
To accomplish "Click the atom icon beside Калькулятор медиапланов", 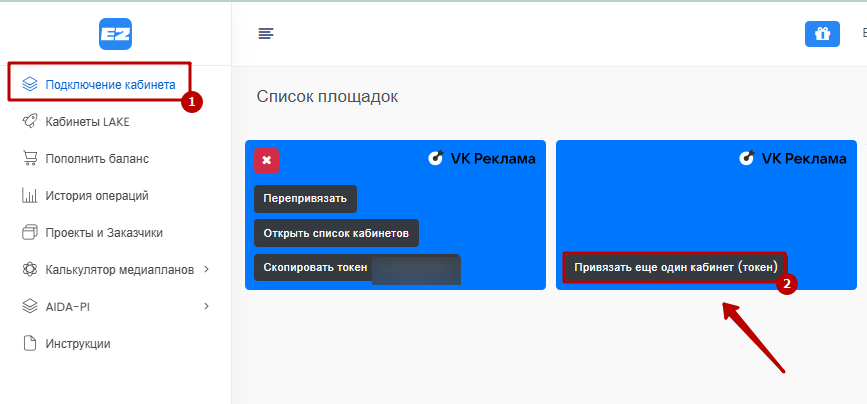I will [29, 270].
